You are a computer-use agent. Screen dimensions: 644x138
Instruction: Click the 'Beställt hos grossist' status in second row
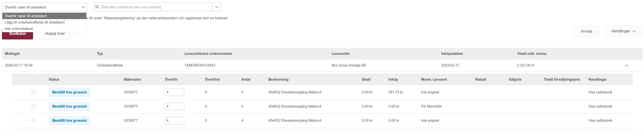click(70, 106)
